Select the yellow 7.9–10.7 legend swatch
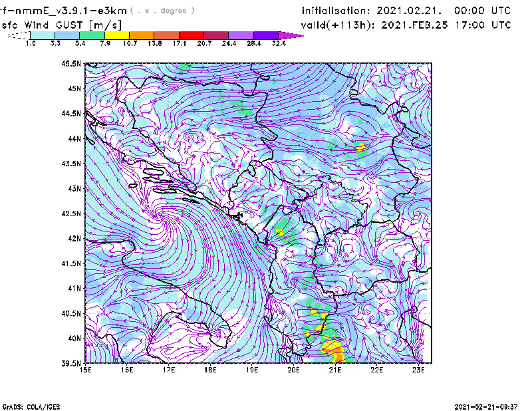This screenshot has height=411, width=532. [x=117, y=35]
